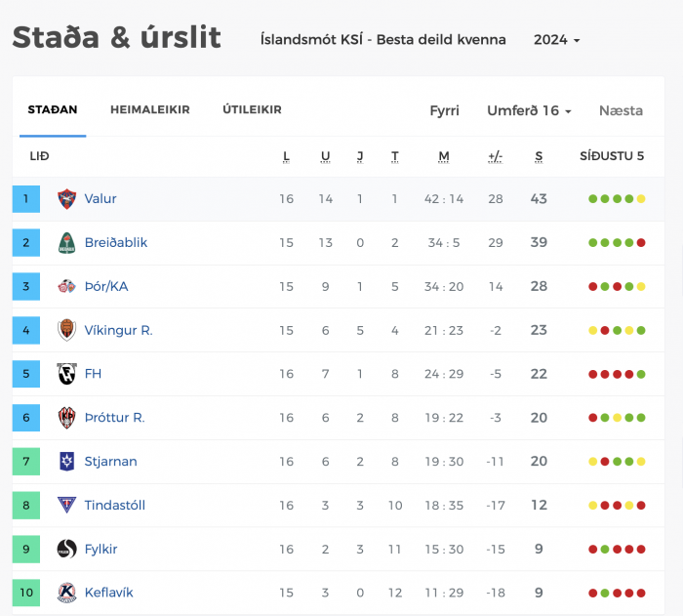683x616 pixels.
Task: Switch to the Heimaleikir tab
Action: coord(150,109)
